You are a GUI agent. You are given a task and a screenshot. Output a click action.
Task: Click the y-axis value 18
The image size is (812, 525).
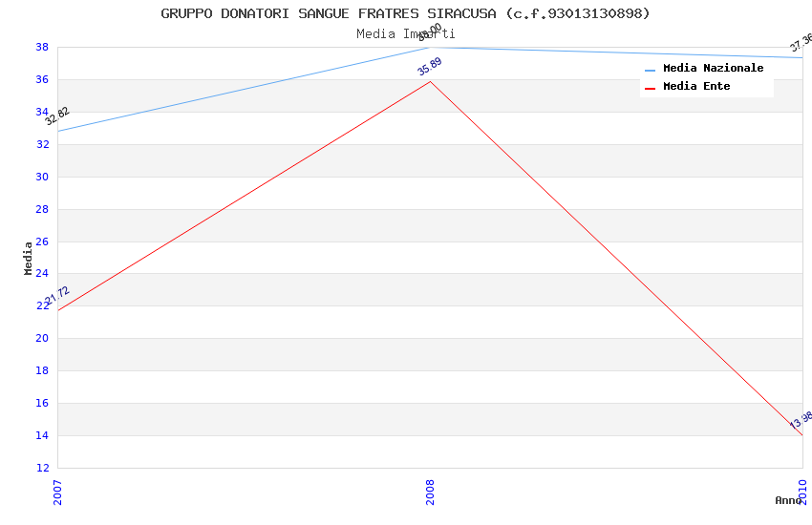[42, 371]
